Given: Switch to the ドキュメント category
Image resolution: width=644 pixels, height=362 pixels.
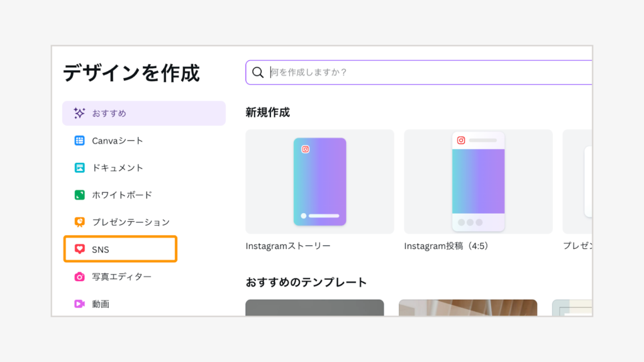Looking at the screenshot, I should 119,168.
